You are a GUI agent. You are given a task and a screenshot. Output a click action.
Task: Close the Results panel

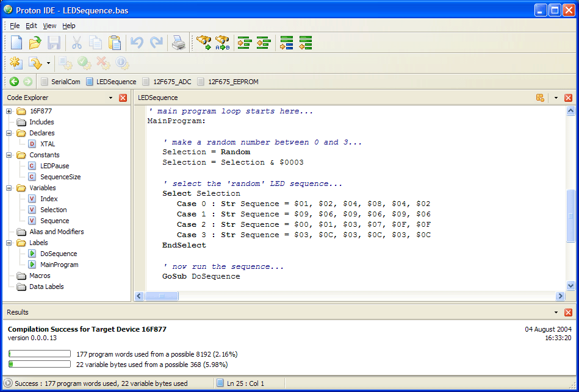point(568,312)
